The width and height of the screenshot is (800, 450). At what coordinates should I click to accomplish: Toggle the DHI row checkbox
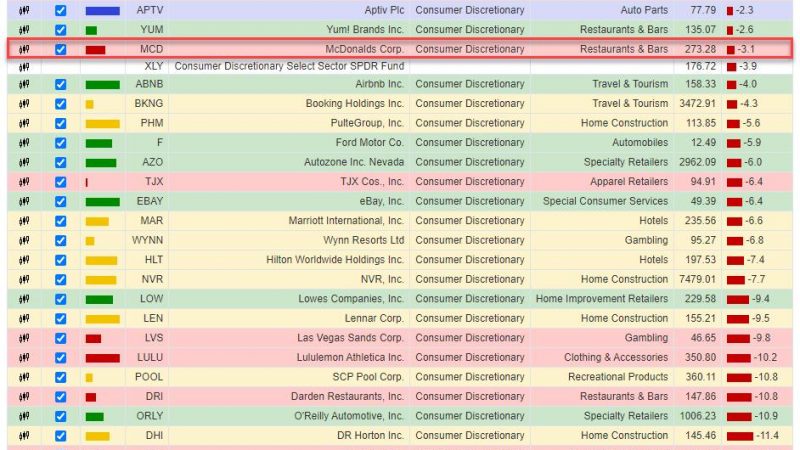[60, 436]
